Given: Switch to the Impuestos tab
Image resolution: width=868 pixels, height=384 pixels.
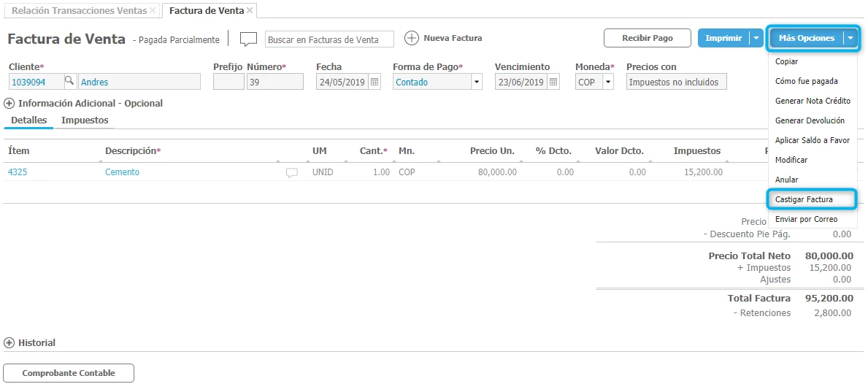Looking at the screenshot, I should (x=85, y=120).
